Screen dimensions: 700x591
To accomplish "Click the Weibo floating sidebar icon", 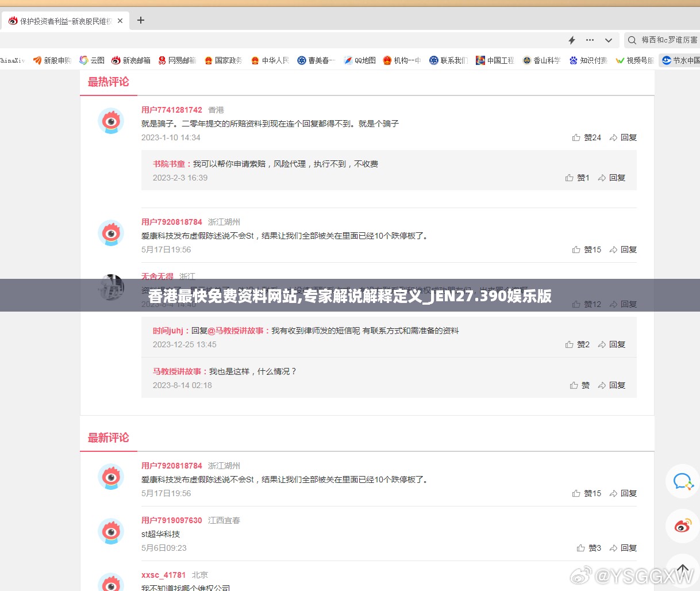I will click(x=682, y=525).
